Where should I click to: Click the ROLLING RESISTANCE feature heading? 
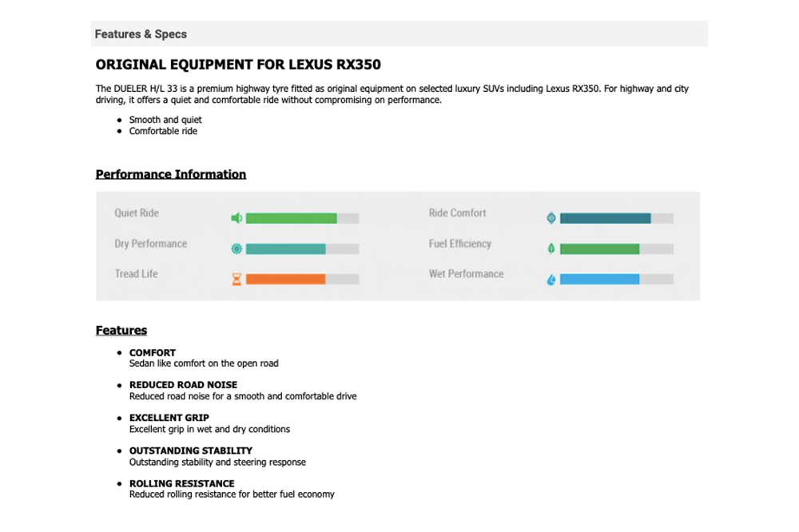[x=182, y=483]
